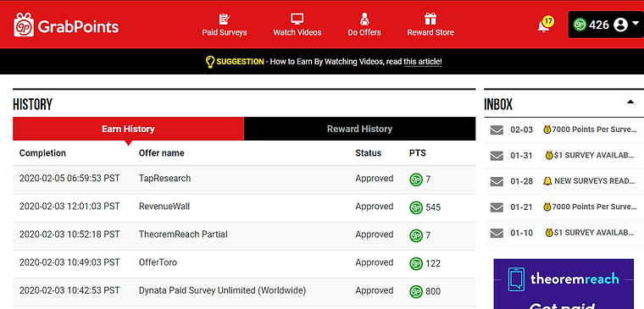Click points coin in RevenueWall row
644x309 pixels.
(416, 207)
